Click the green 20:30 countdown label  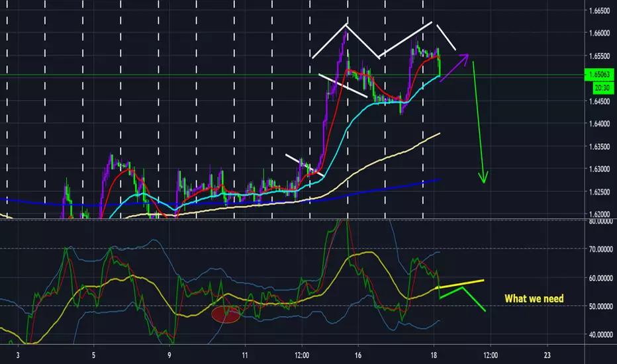[603, 88]
